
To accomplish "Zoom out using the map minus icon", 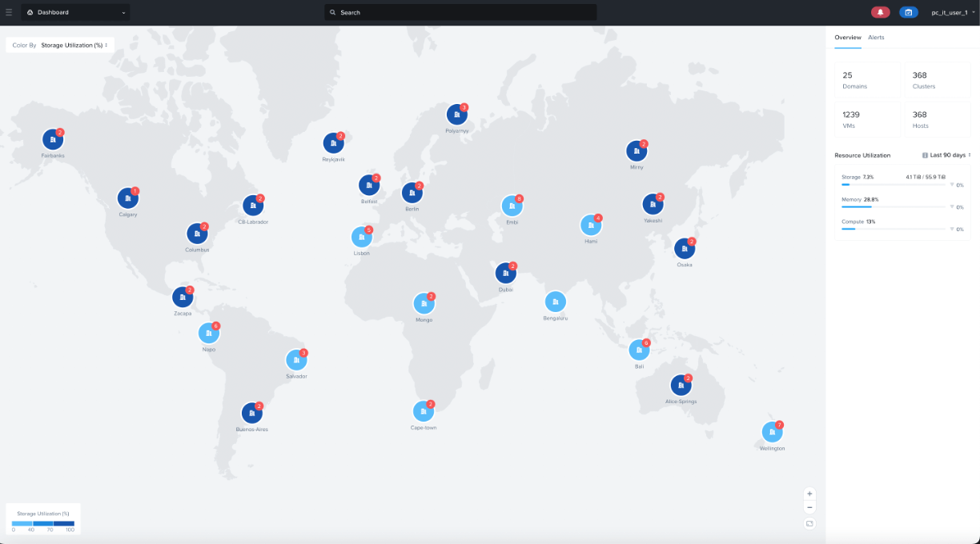I will [x=809, y=507].
